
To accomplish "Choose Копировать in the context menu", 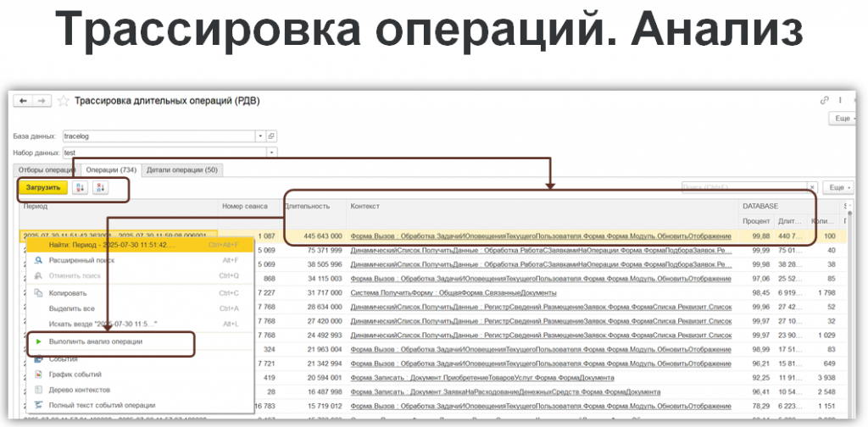I will (140, 292).
